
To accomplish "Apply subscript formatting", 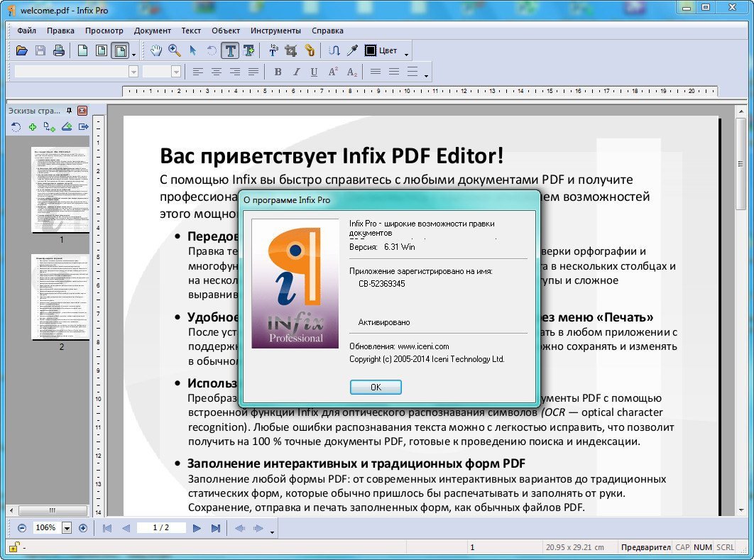I will click(351, 72).
